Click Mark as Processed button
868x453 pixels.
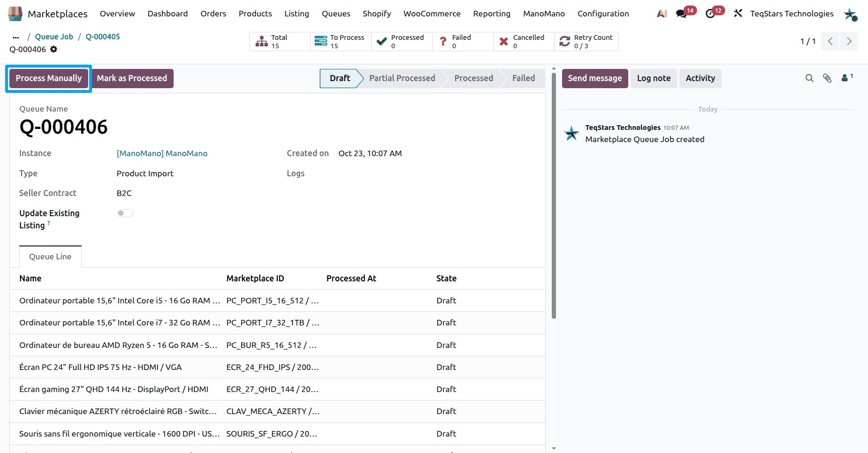[x=132, y=78]
